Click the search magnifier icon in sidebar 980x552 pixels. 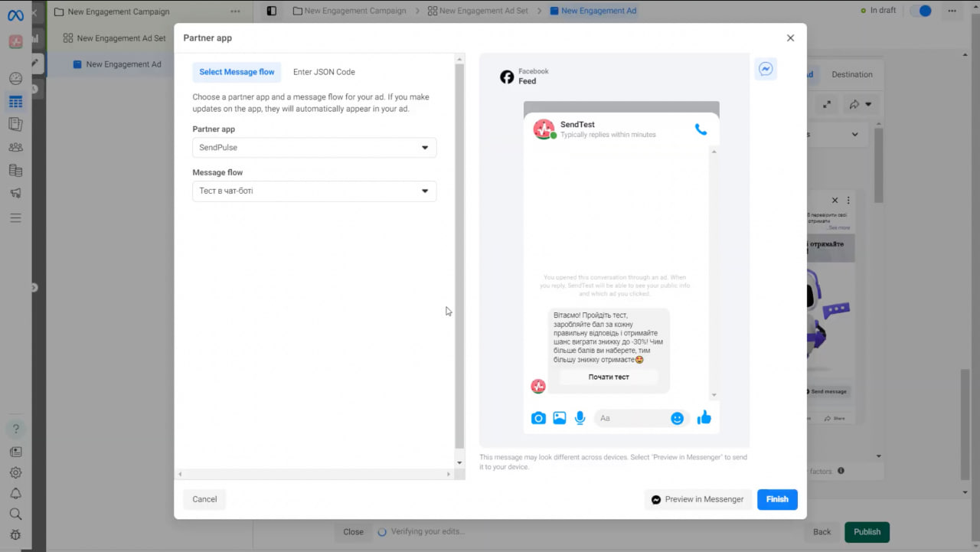[x=15, y=514]
